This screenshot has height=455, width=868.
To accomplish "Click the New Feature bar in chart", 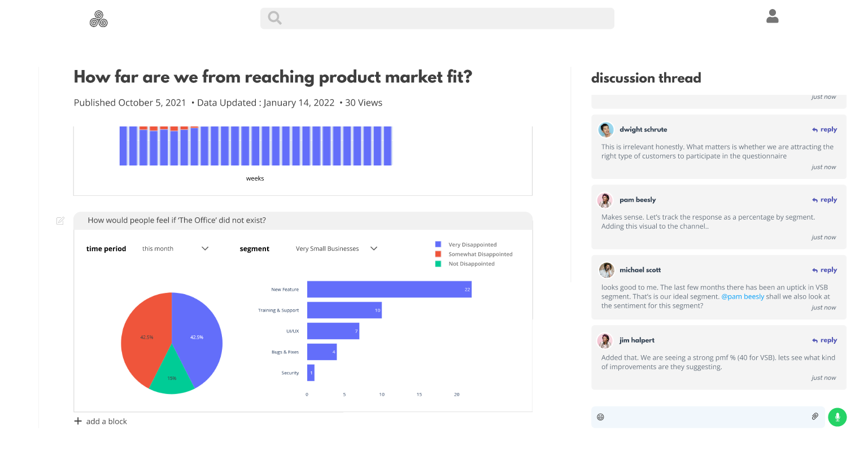I will pyautogui.click(x=389, y=289).
